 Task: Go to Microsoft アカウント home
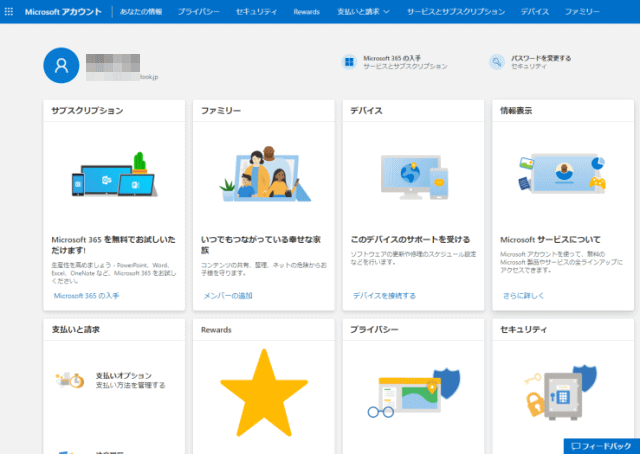[x=63, y=12]
